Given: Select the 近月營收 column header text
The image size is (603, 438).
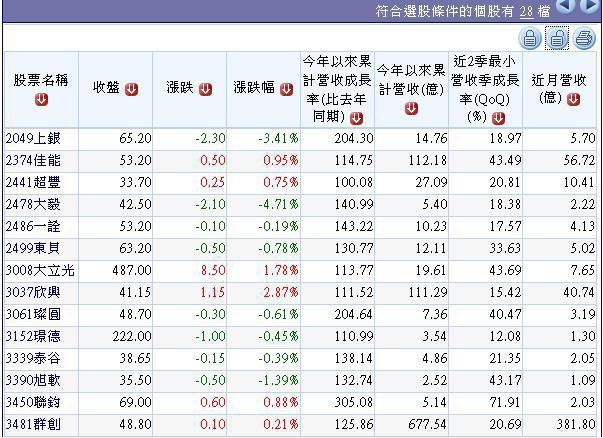Looking at the screenshot, I should tap(559, 80).
